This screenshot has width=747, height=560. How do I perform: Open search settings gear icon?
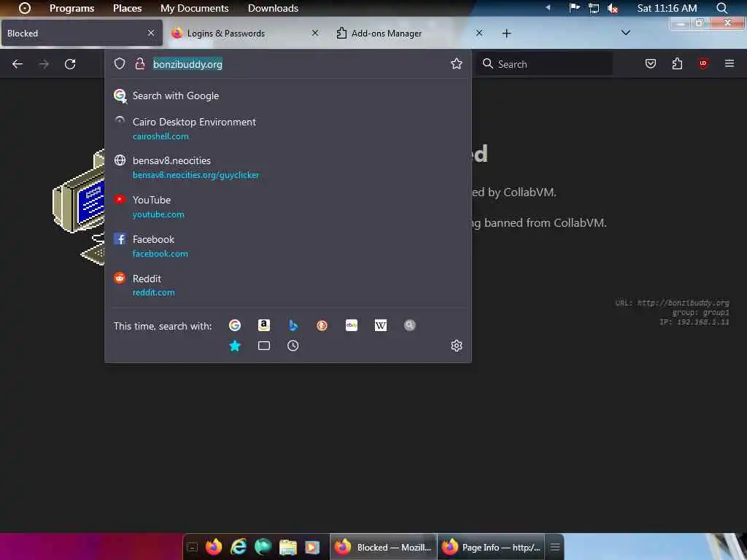(457, 346)
